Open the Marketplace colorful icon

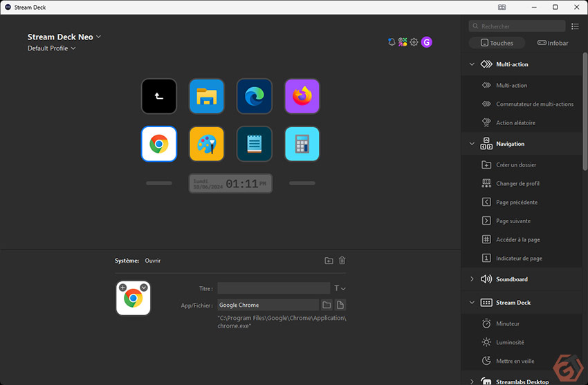click(403, 42)
